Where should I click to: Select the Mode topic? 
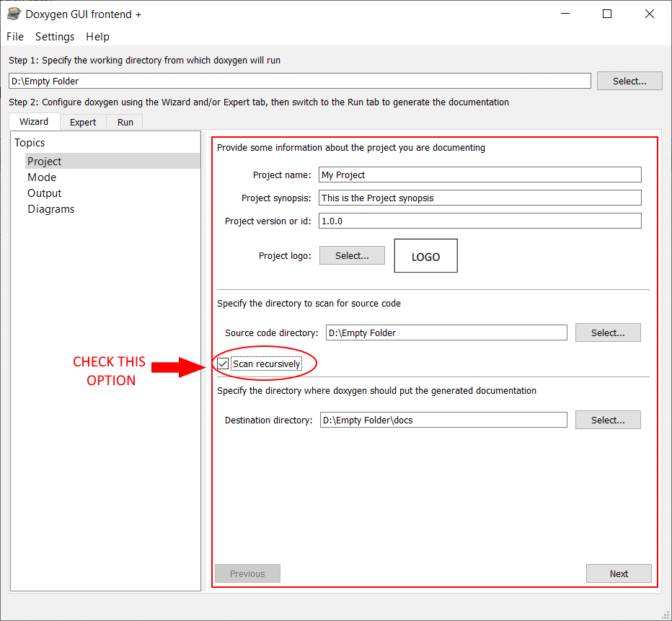pyautogui.click(x=42, y=177)
